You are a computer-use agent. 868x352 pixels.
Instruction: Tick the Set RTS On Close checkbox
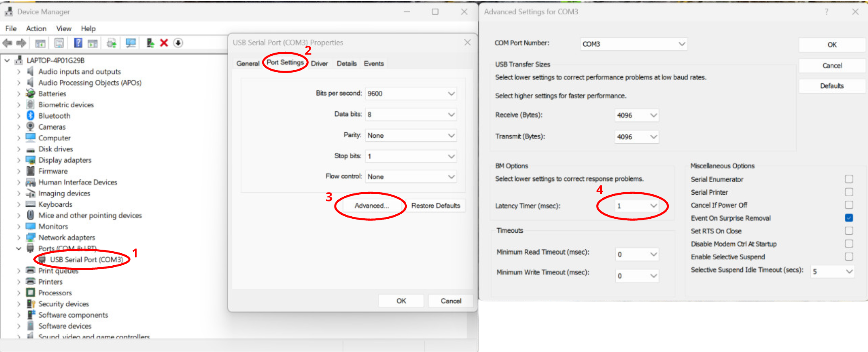pyautogui.click(x=849, y=231)
